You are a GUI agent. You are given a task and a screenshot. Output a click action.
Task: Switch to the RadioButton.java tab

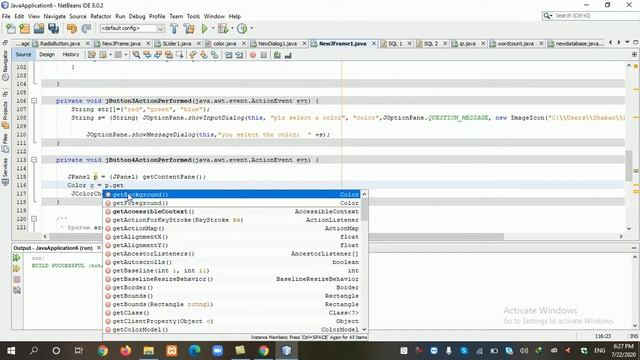tap(60, 43)
